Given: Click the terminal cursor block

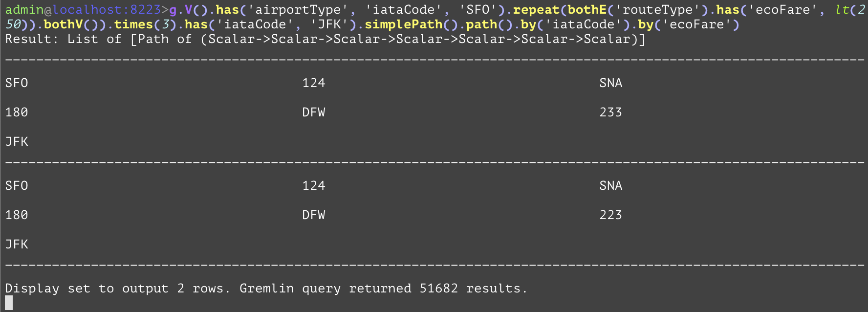Looking at the screenshot, I should point(9,303).
